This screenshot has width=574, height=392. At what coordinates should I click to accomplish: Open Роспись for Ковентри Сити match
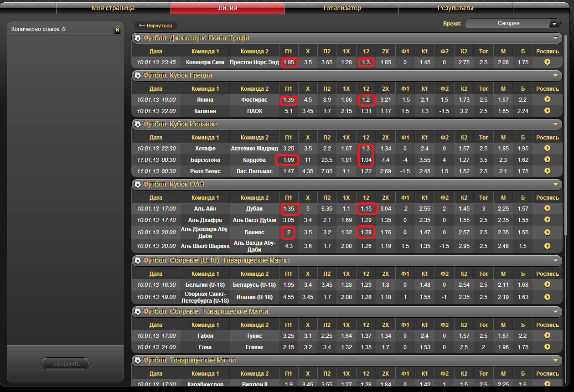[x=547, y=62]
